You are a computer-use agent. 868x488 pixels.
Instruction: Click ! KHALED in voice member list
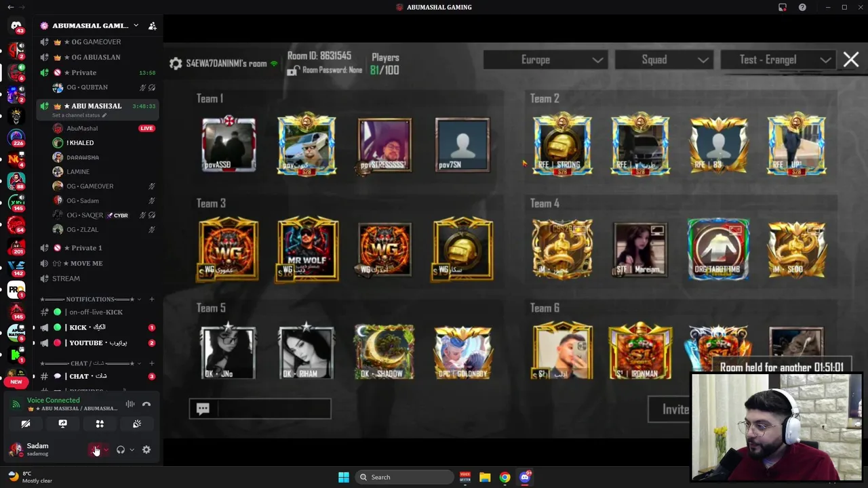coord(80,143)
